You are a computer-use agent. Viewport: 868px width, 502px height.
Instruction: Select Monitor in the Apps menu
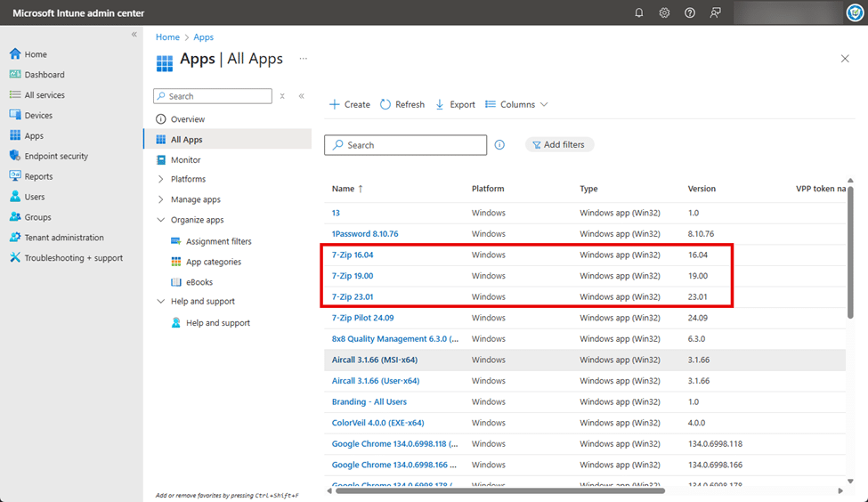[x=185, y=160]
